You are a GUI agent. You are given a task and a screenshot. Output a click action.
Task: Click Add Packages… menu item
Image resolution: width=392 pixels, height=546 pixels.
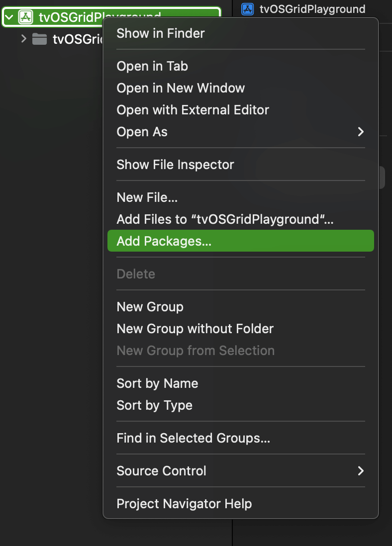pos(240,241)
